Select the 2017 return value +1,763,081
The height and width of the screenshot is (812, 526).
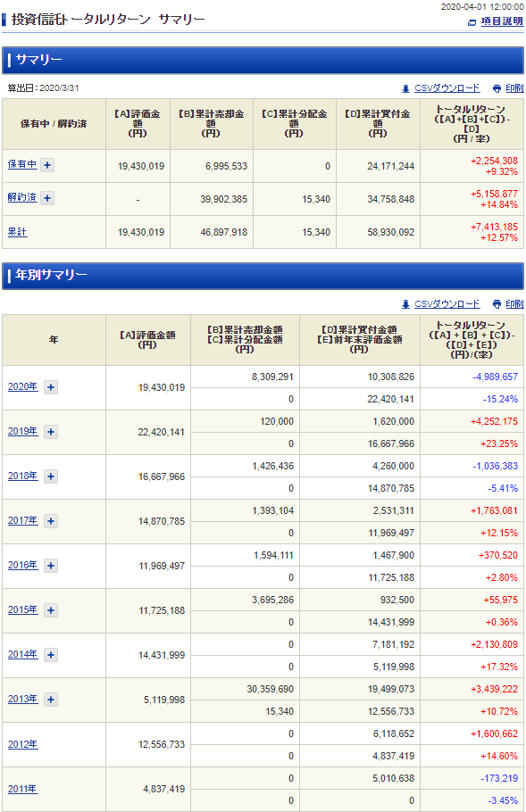[x=494, y=510]
